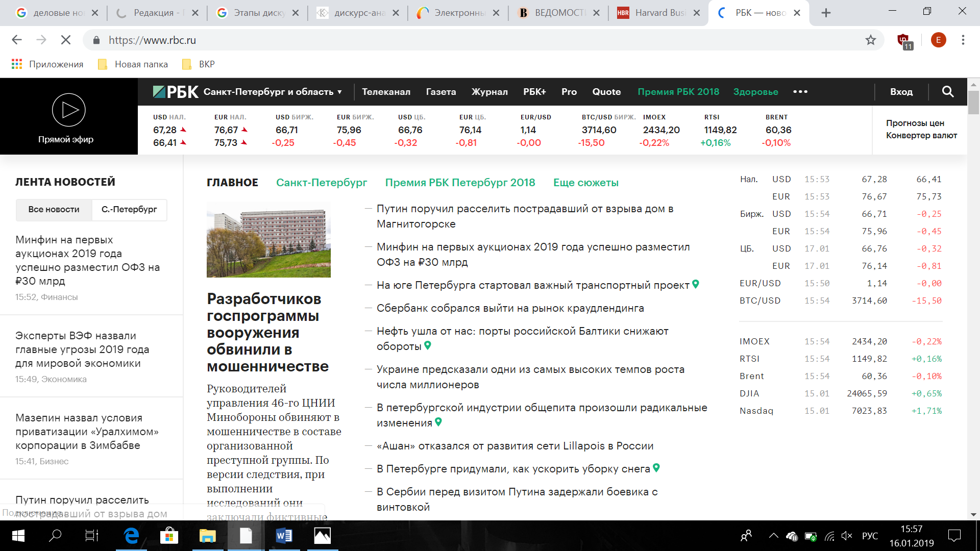Open the ВКР bookmark folder
The width and height of the screenshot is (980, 551).
coord(199,64)
